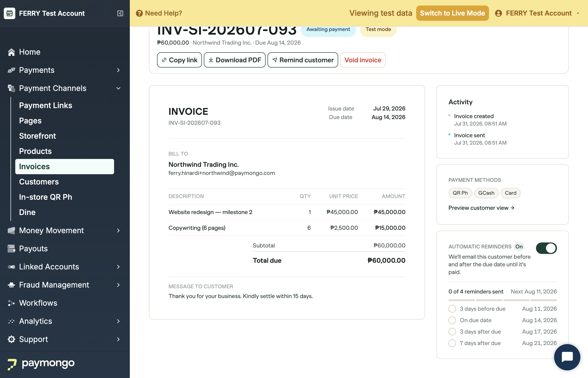Click the Home house icon
This screenshot has height=378, width=588.
[x=11, y=52]
